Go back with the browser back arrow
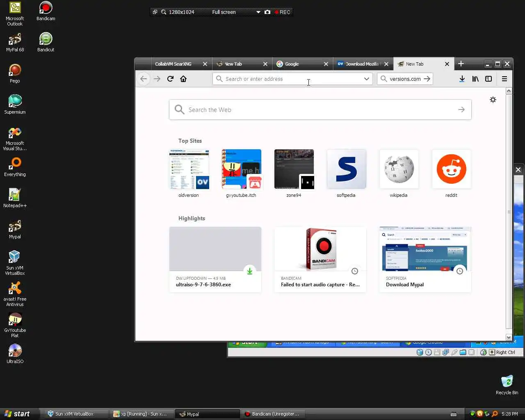Viewport: 525px width, 420px height. pyautogui.click(x=143, y=79)
